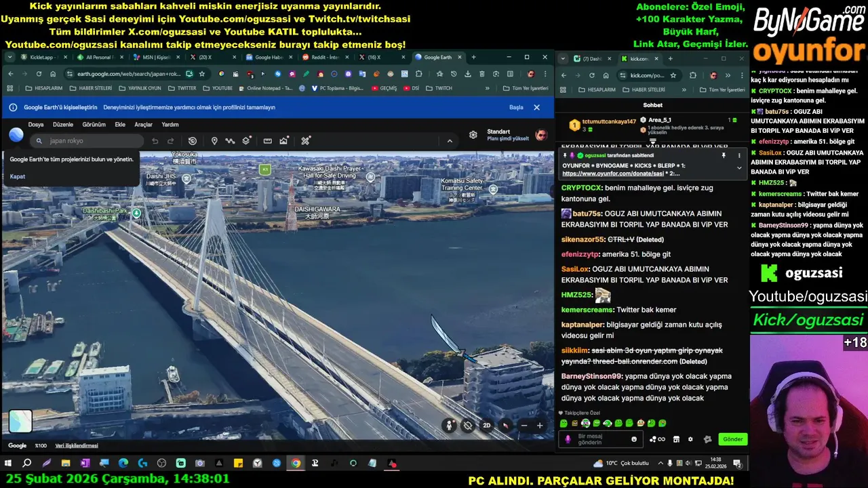Toggle 2D map view button
This screenshot has width=868, height=488.
486,426
